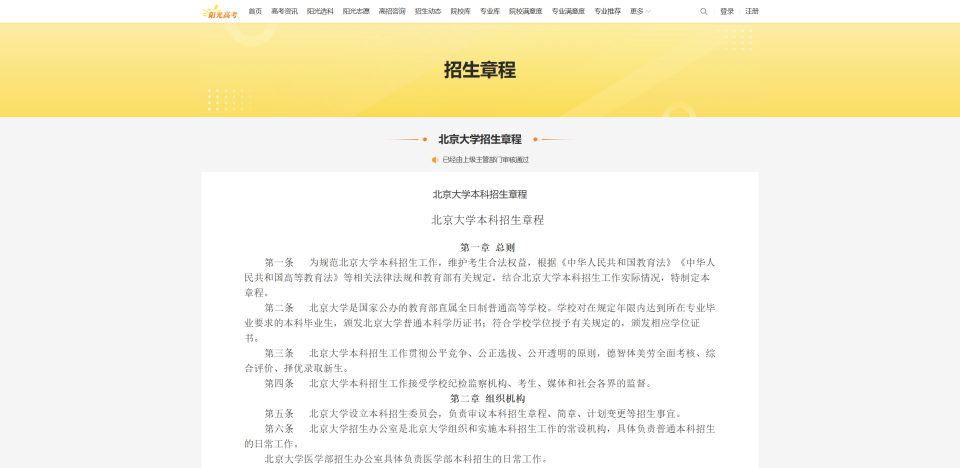Click the 登录 link

coord(727,11)
